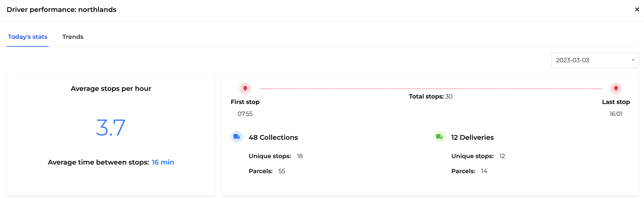Click the green Deliveries truck icon

(x=439, y=137)
